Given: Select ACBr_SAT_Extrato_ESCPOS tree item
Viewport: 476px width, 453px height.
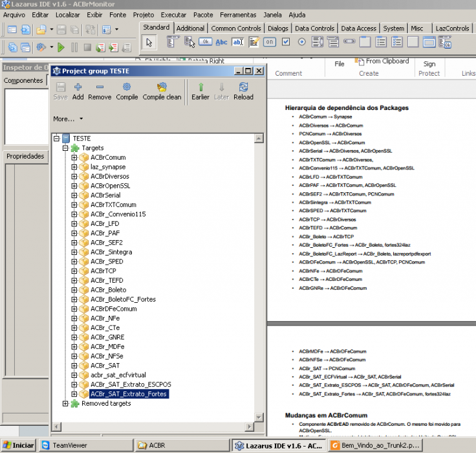Looking at the screenshot, I should click(x=131, y=384).
